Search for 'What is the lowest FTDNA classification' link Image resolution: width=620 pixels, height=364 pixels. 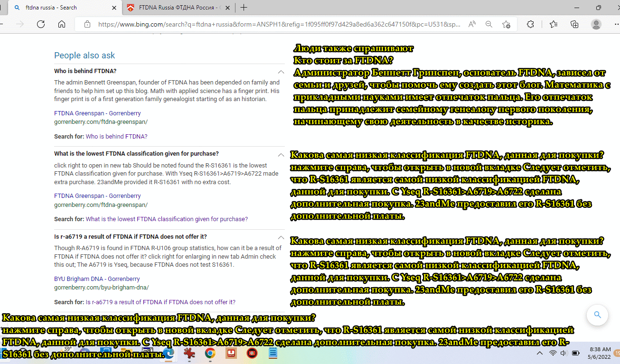coord(167,219)
